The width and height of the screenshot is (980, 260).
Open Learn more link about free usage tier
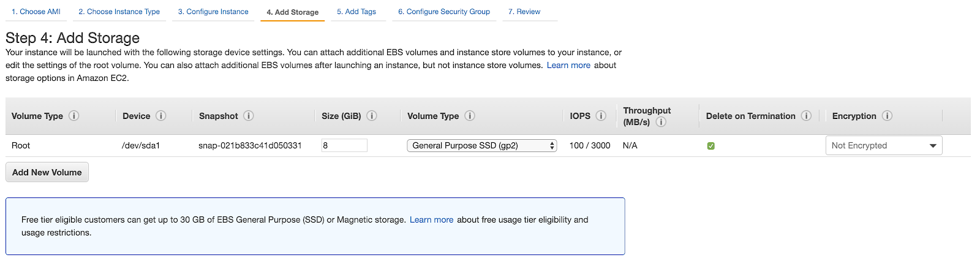point(432,220)
